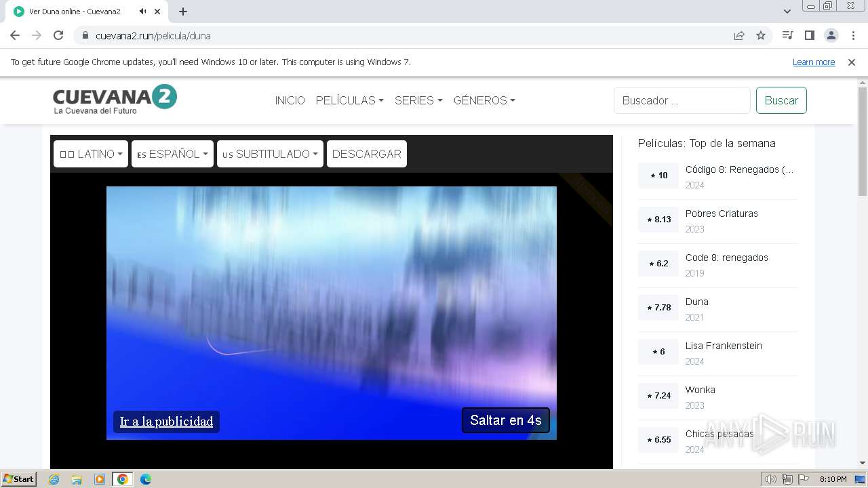Expand the GÉNEROS menu
868x488 pixels.
click(x=484, y=100)
